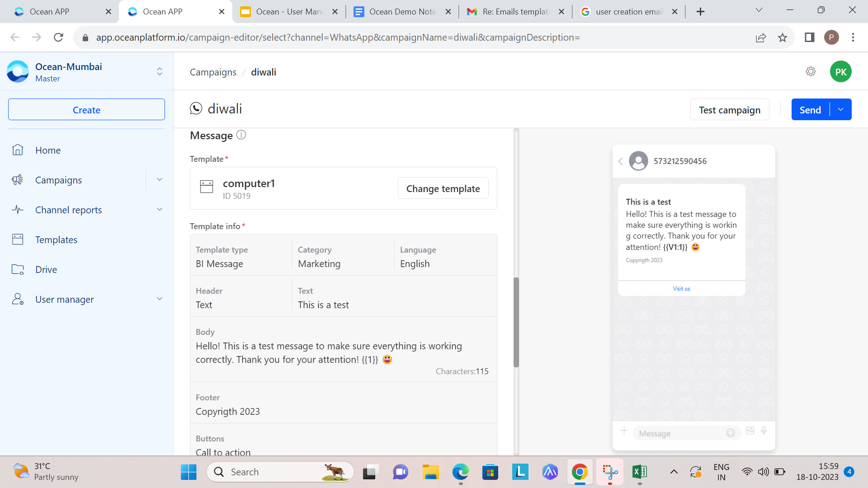Click the Drive folder icon
The height and width of the screenshot is (488, 868).
(18, 269)
